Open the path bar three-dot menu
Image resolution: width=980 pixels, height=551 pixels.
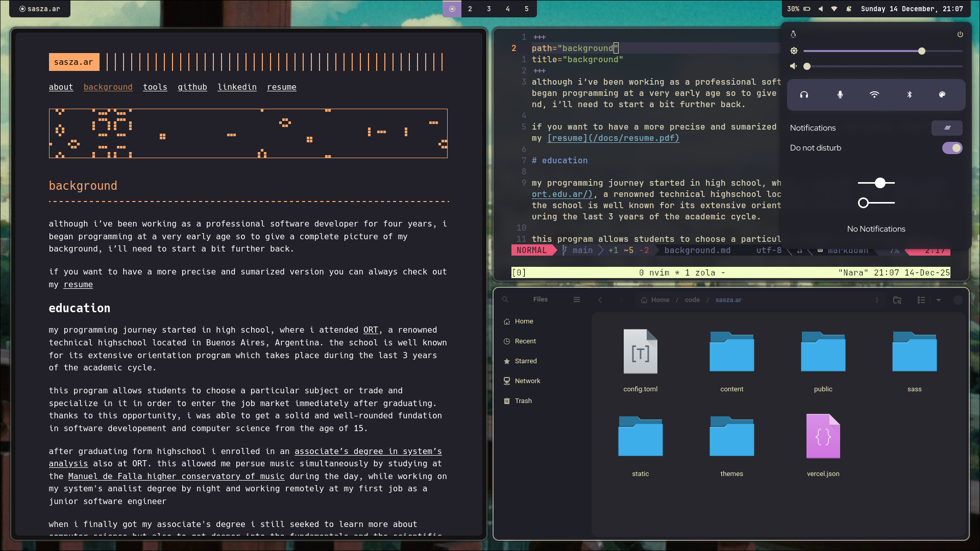[877, 300]
